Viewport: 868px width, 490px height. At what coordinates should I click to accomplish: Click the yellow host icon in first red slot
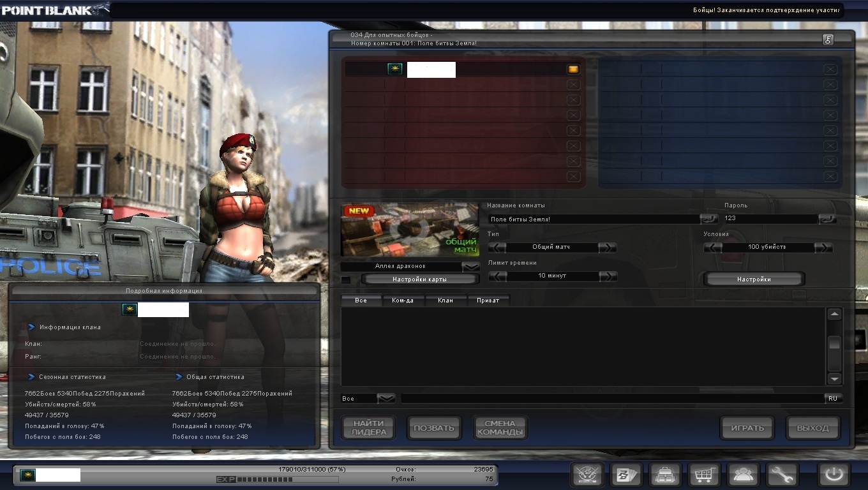coord(573,69)
